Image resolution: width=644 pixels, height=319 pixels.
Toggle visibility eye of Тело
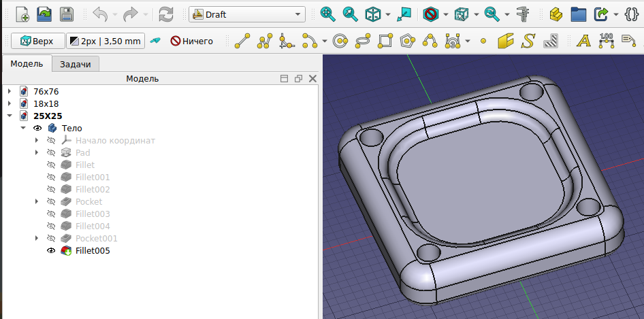point(38,128)
